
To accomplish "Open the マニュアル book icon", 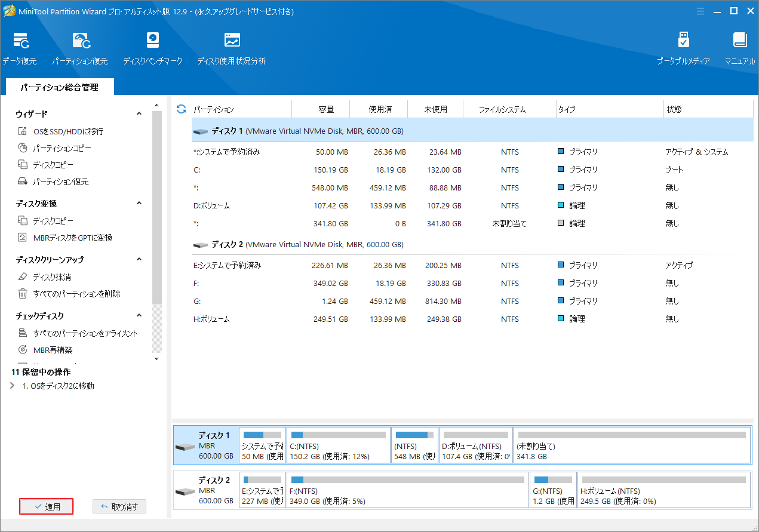I will [740, 40].
